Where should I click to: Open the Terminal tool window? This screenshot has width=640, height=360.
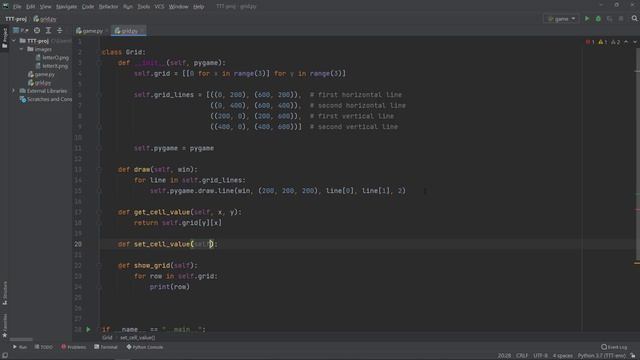[106, 347]
